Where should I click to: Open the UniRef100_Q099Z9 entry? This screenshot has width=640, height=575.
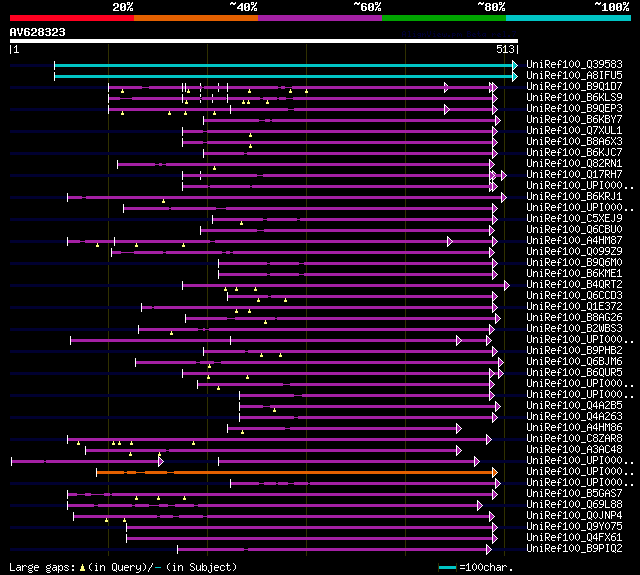click(x=574, y=252)
